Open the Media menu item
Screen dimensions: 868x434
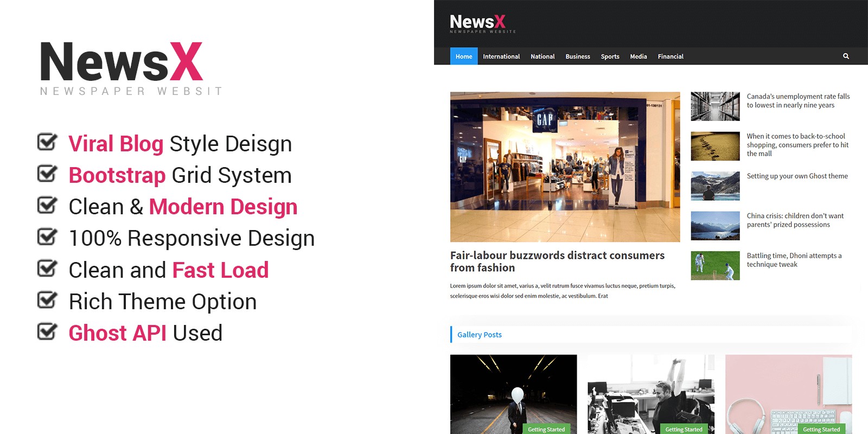639,56
